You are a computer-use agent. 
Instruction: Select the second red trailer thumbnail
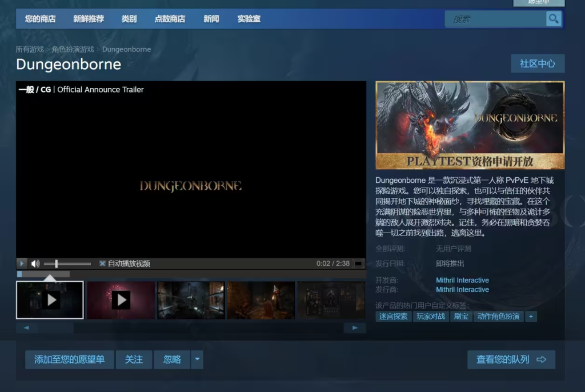tap(121, 300)
